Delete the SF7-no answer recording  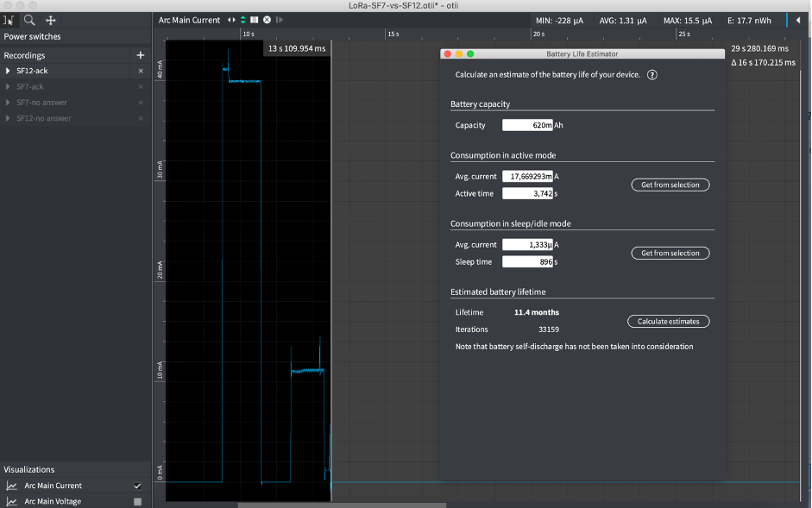coord(141,103)
